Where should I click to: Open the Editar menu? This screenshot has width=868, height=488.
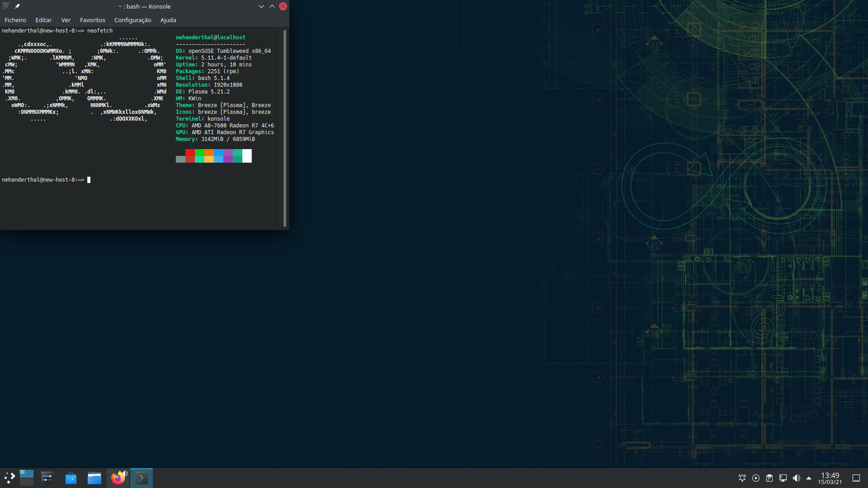tap(43, 20)
